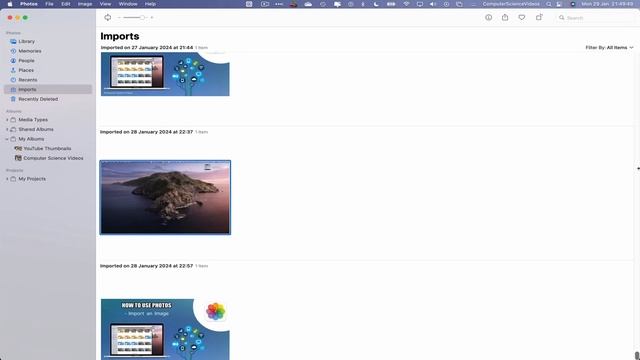The width and height of the screenshot is (640, 360).
Task: Open the Filter By: All Items dropdown
Action: 609,48
